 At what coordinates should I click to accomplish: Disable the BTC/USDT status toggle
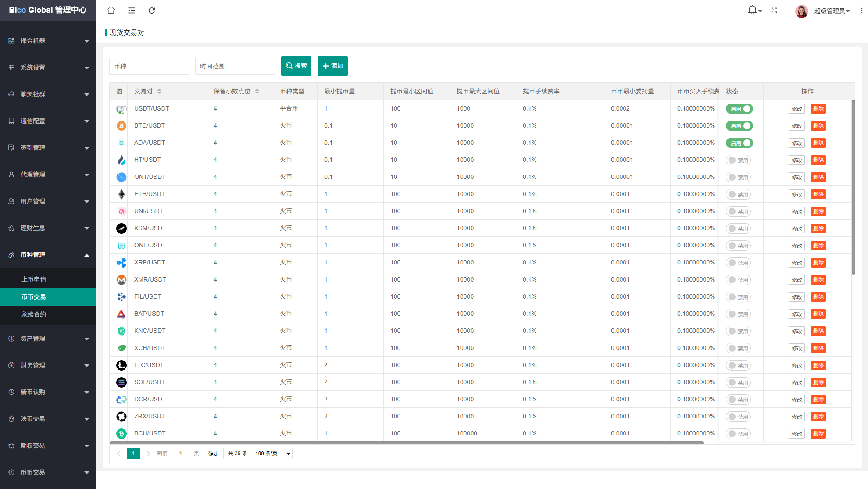pyautogui.click(x=739, y=126)
